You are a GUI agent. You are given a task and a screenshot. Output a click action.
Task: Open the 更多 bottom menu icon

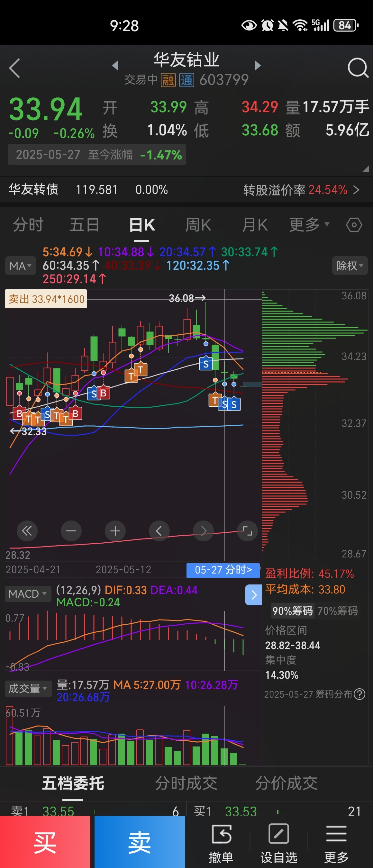coord(336,834)
